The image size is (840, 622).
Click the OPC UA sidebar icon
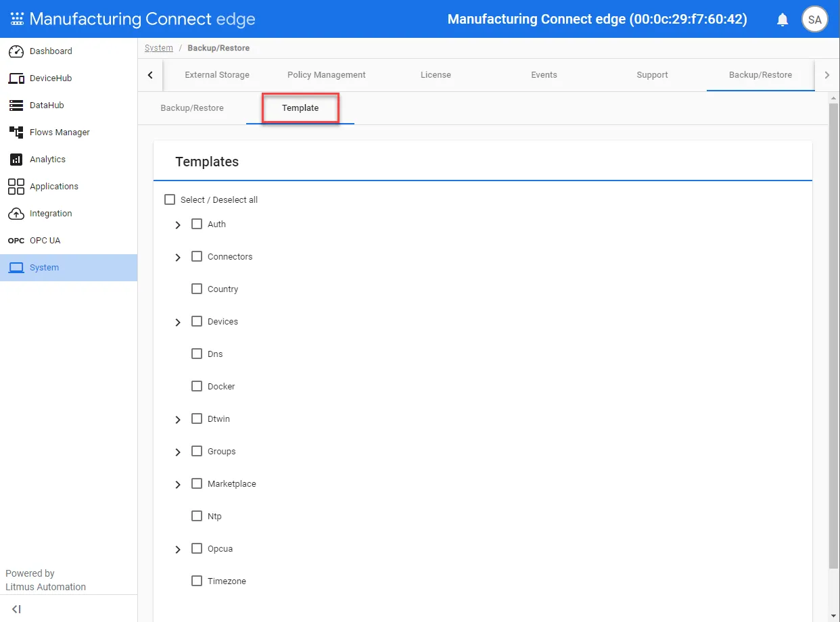click(16, 241)
